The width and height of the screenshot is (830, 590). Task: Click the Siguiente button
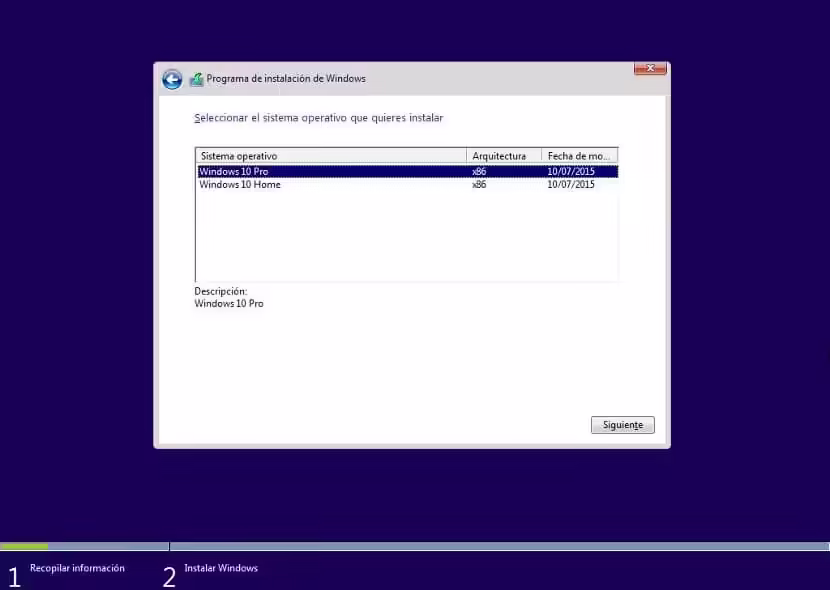pyautogui.click(x=622, y=425)
